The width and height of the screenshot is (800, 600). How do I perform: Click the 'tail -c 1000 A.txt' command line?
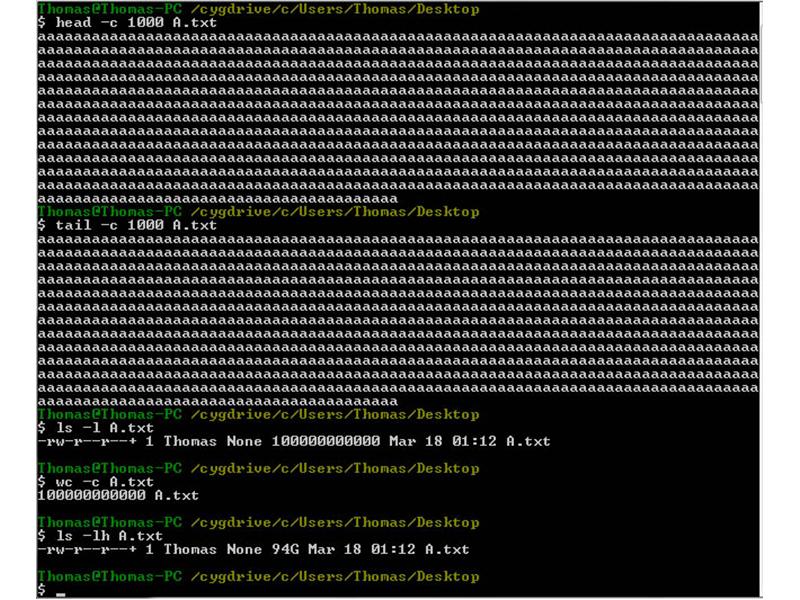point(127,225)
